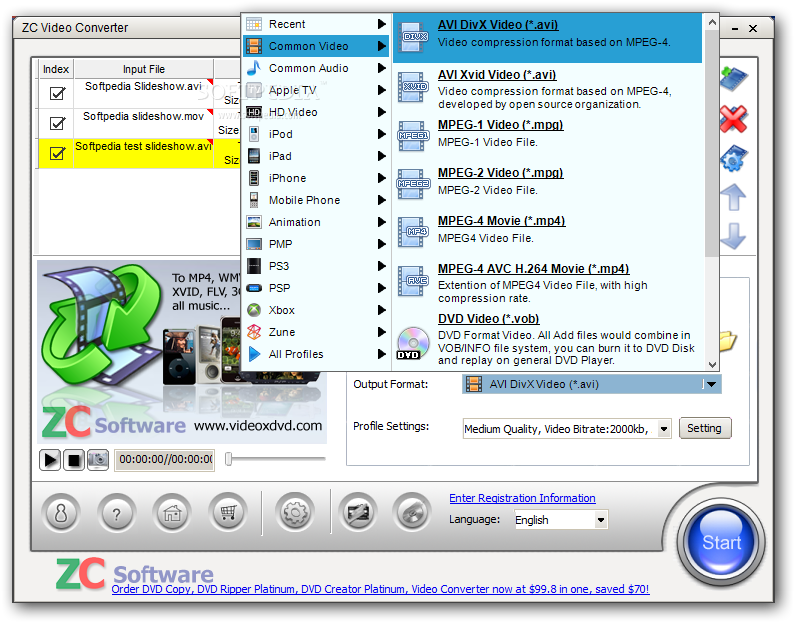Image resolution: width=795 pixels, height=623 pixels.
Task: Click the shopping cart buy icon
Action: coord(228,513)
